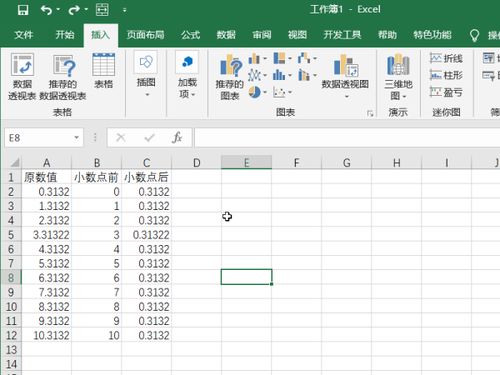Click the fourth quick access toolbar icon
The width and height of the screenshot is (500, 375).
102,10
